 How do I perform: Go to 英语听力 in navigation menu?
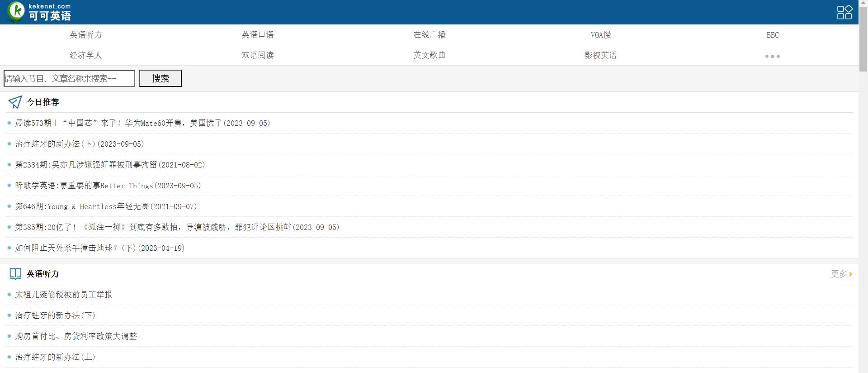86,35
